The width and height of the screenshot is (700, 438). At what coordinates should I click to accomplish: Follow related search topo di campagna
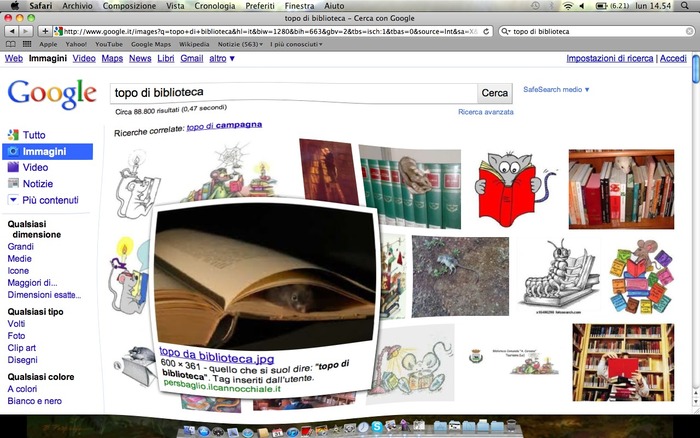click(x=224, y=126)
